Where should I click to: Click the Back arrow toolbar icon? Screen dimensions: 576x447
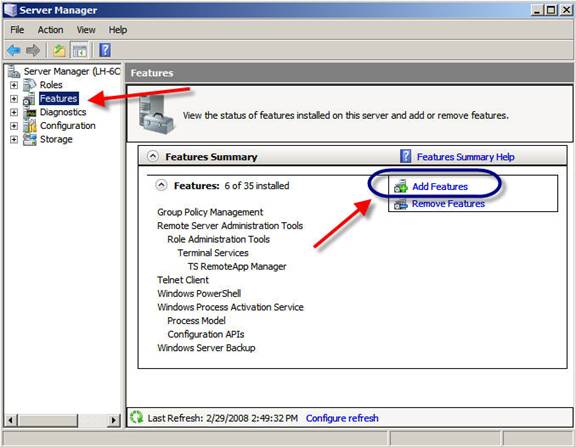click(x=14, y=50)
